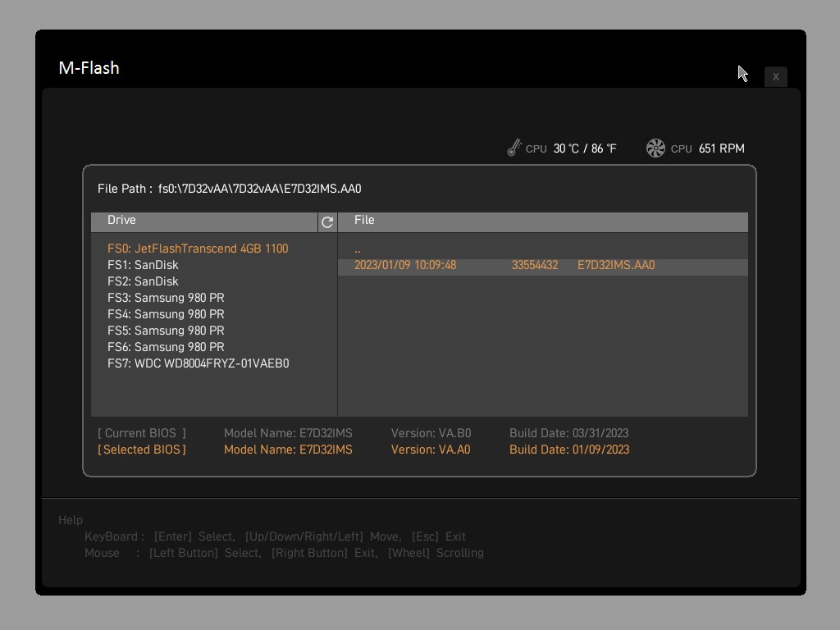Choose the FS2 SanDisk drive
The image size is (840, 630).
coord(143,281)
